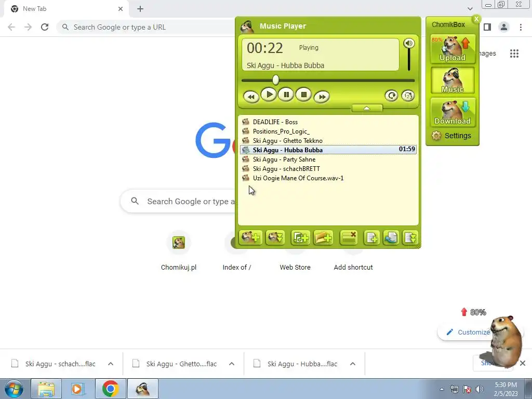Click the add from Chomik account button

click(250, 237)
